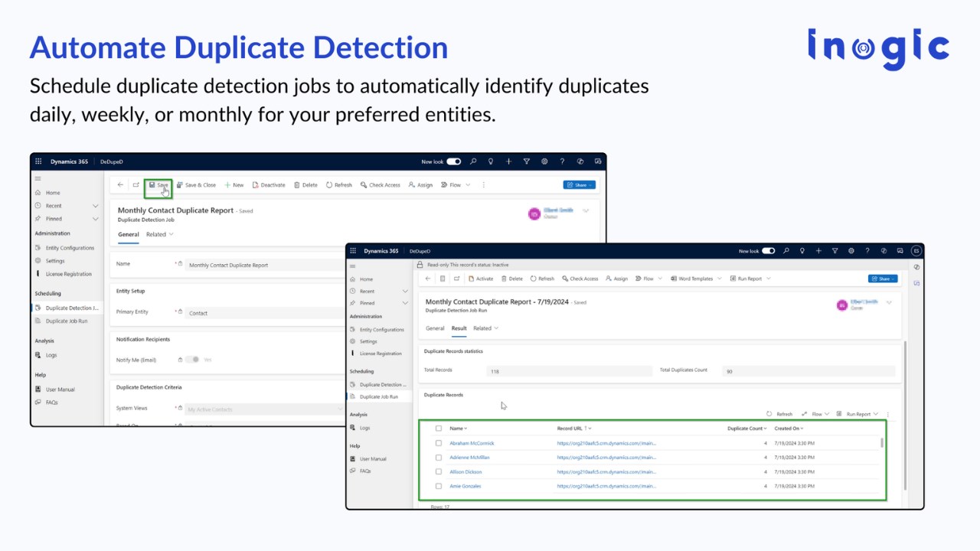Open Adrienne McMillan record link
Image resolution: width=980 pixels, height=551 pixels.
(469, 458)
